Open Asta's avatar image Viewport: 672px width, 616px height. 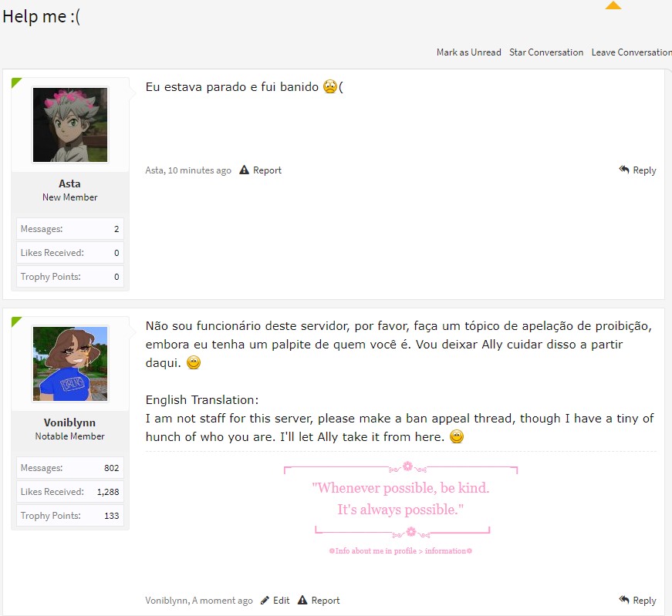coord(70,125)
